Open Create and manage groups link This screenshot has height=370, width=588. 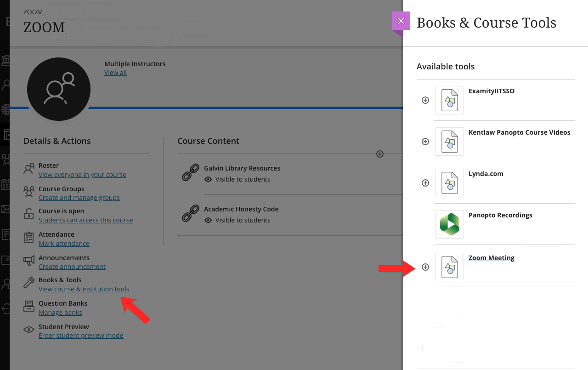[x=79, y=198]
